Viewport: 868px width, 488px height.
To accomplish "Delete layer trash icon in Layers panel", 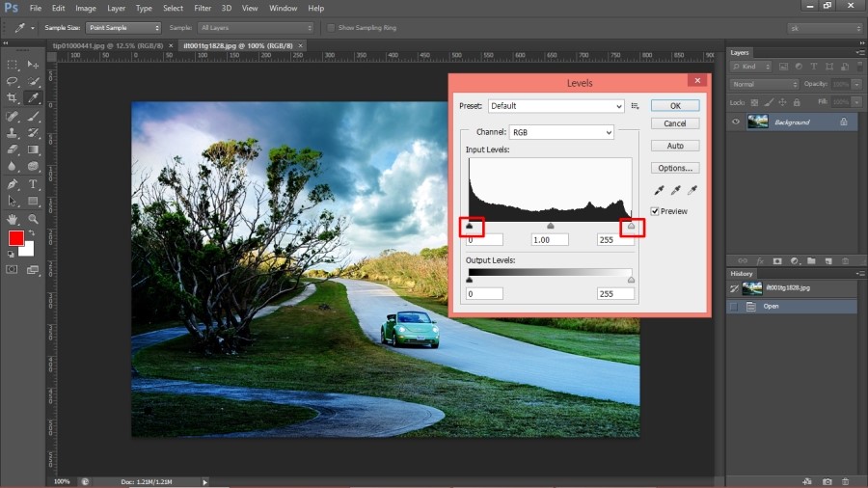I will point(845,260).
